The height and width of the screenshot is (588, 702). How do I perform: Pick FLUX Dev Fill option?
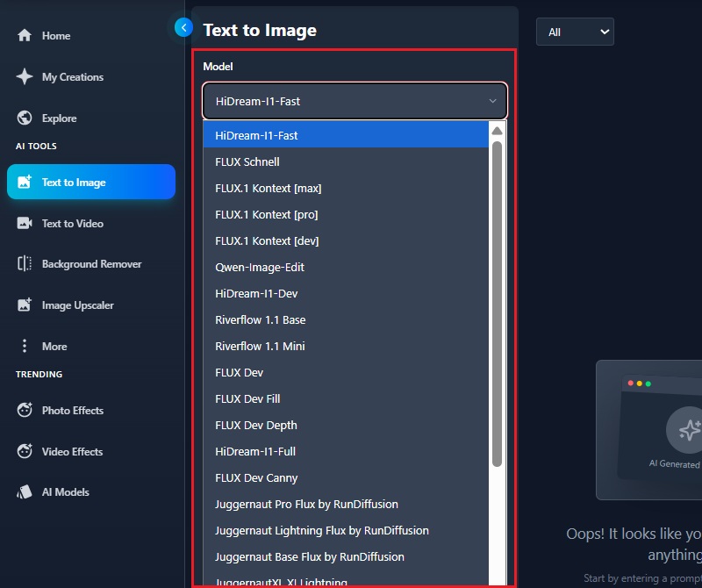pos(346,399)
